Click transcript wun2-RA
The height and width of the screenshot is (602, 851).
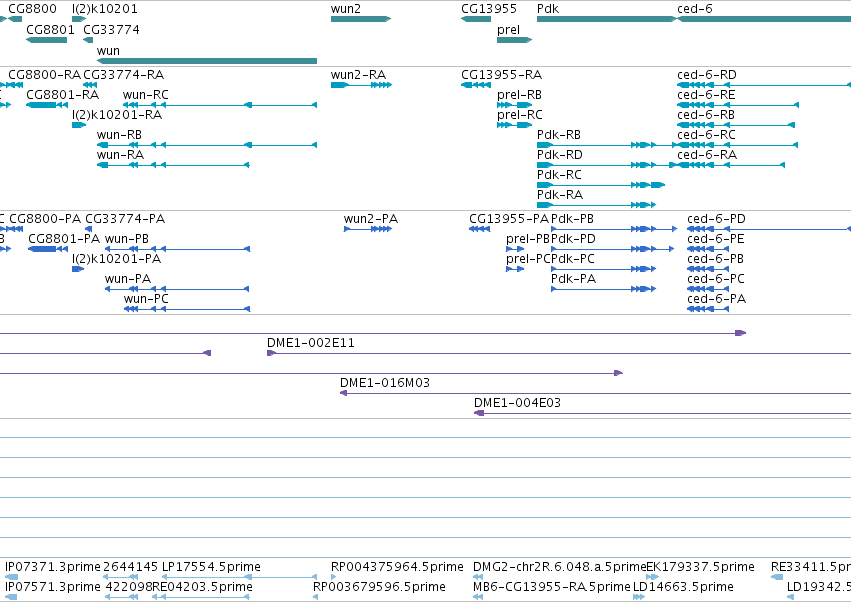click(361, 85)
